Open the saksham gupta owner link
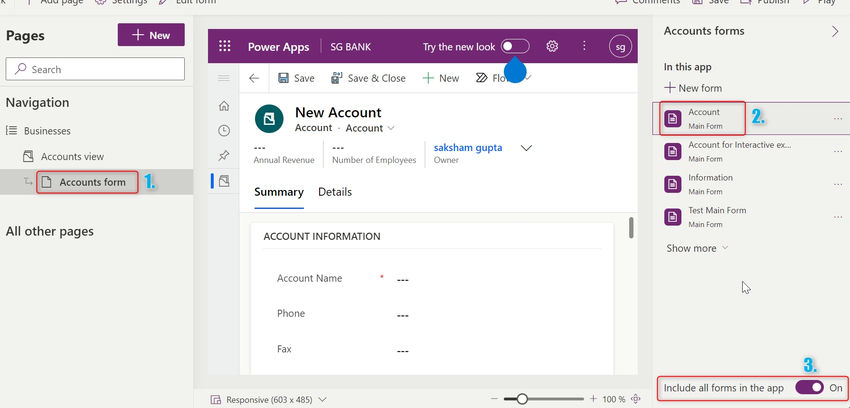The width and height of the screenshot is (850, 408). [468, 147]
